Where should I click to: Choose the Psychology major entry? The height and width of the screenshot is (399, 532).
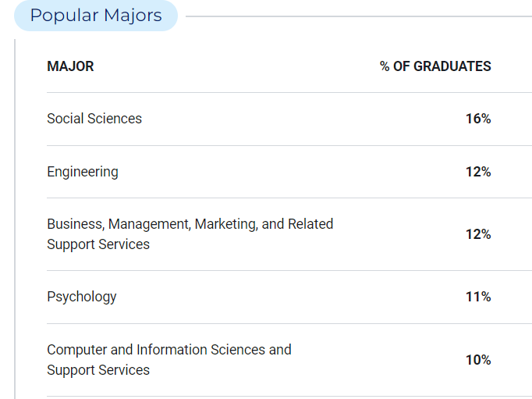click(81, 297)
